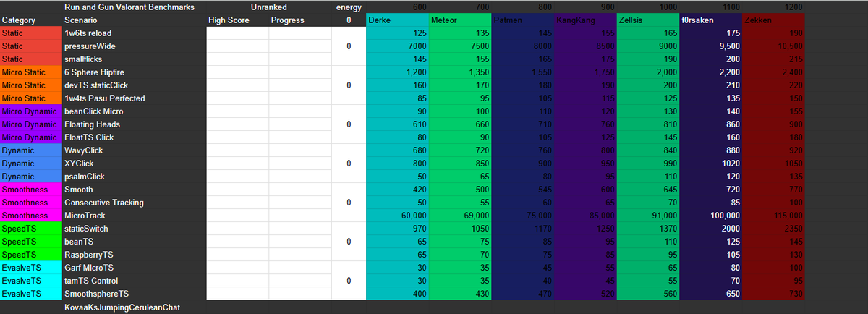
Task: Enter High Score cell for 1w6ts reload
Action: [x=238, y=33]
